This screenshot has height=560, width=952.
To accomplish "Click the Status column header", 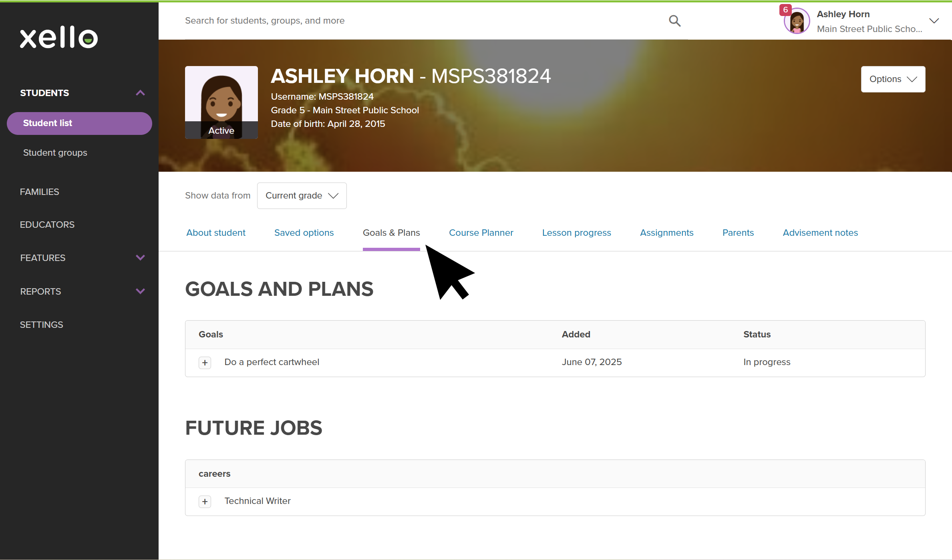I will [x=757, y=334].
